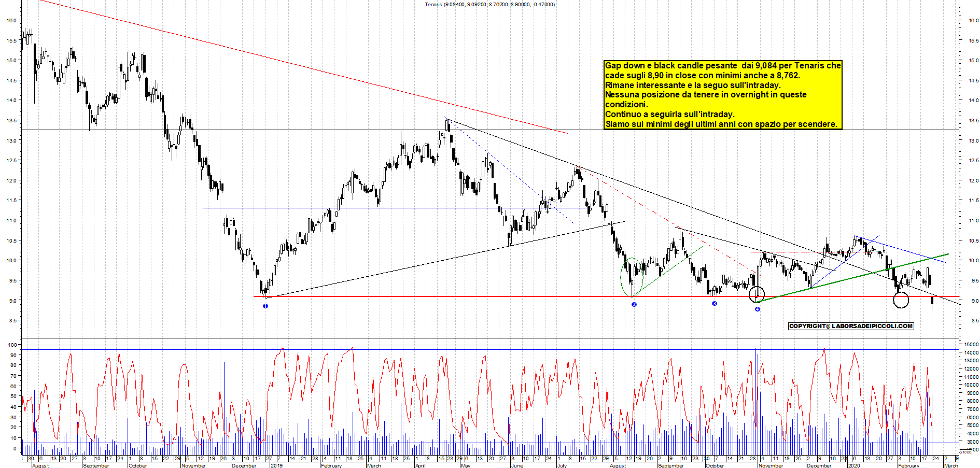The image size is (980, 468).
Task: Click 10000 on the volume scale
Action: pos(971,385)
